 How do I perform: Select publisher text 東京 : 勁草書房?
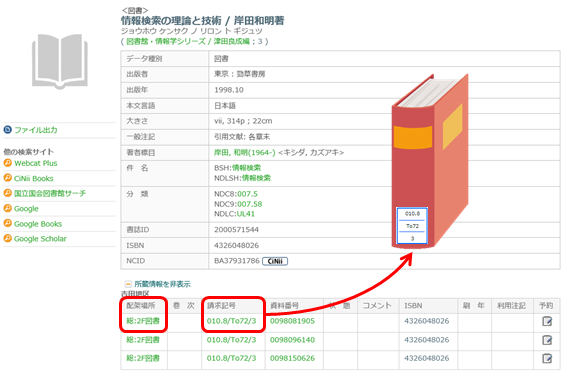239,74
